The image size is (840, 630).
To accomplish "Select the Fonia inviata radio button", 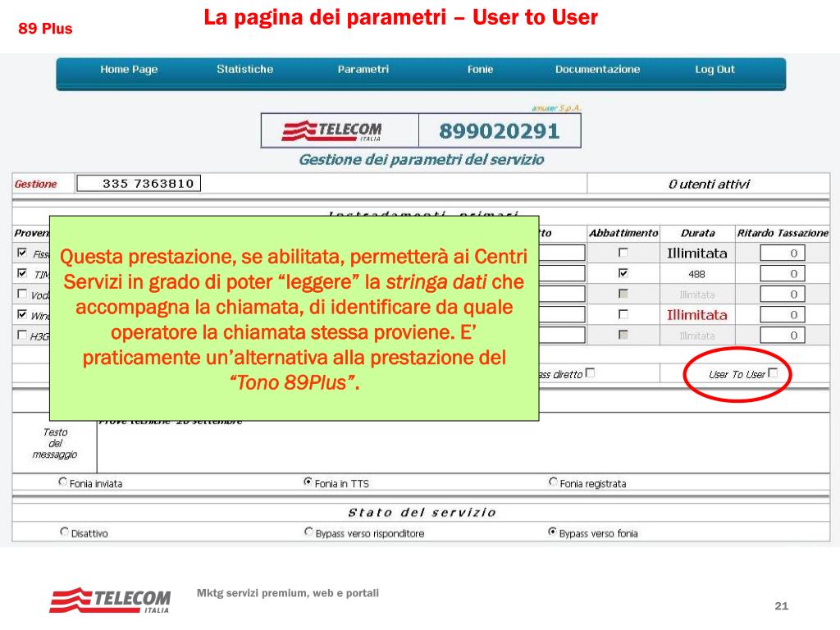I will (x=62, y=482).
